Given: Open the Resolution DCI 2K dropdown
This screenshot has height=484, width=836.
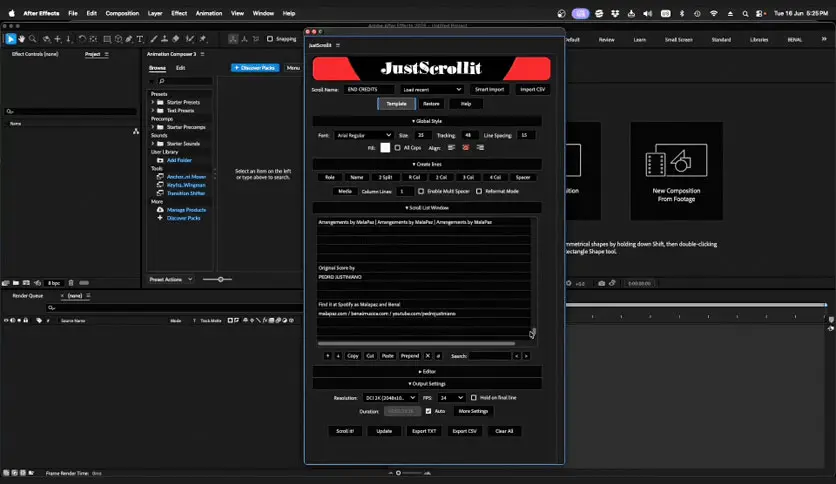Looking at the screenshot, I should click(x=390, y=398).
